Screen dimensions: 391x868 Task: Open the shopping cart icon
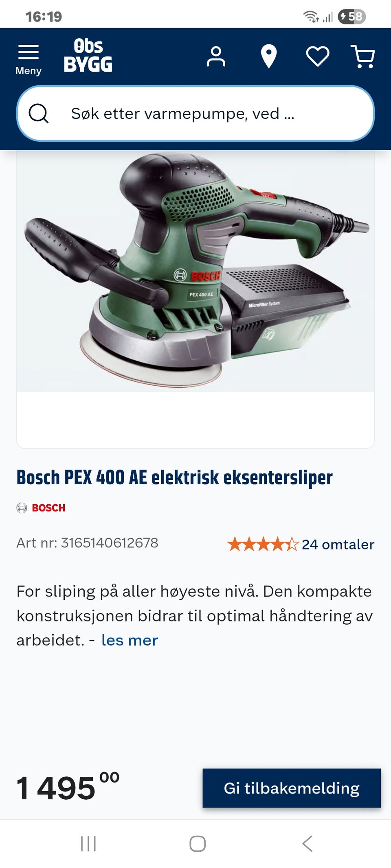(363, 56)
